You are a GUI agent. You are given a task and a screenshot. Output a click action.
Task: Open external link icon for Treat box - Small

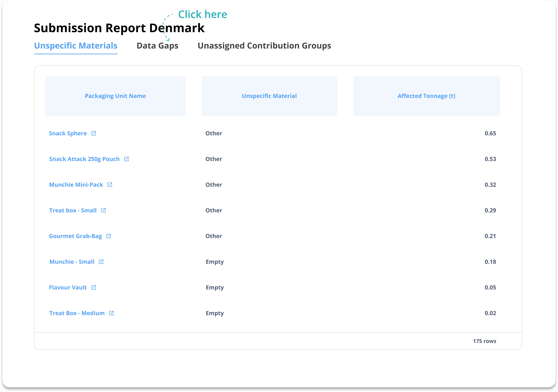104,210
